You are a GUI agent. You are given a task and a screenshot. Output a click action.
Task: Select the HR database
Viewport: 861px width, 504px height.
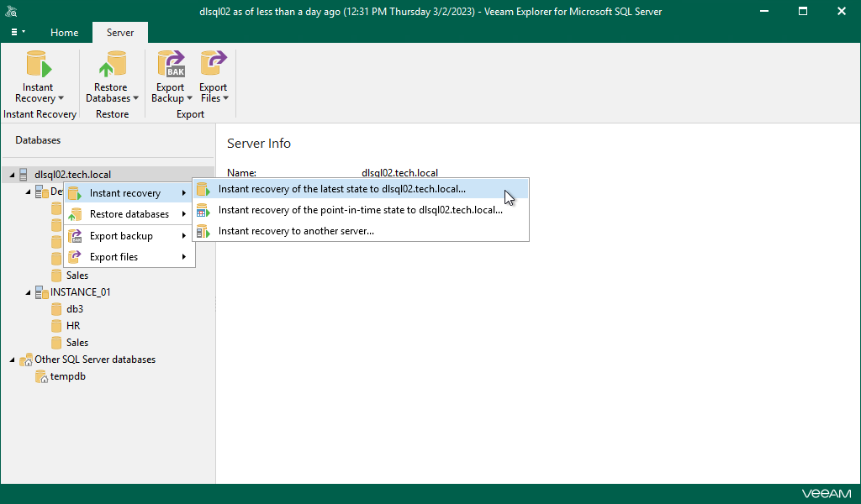pyautogui.click(x=73, y=326)
